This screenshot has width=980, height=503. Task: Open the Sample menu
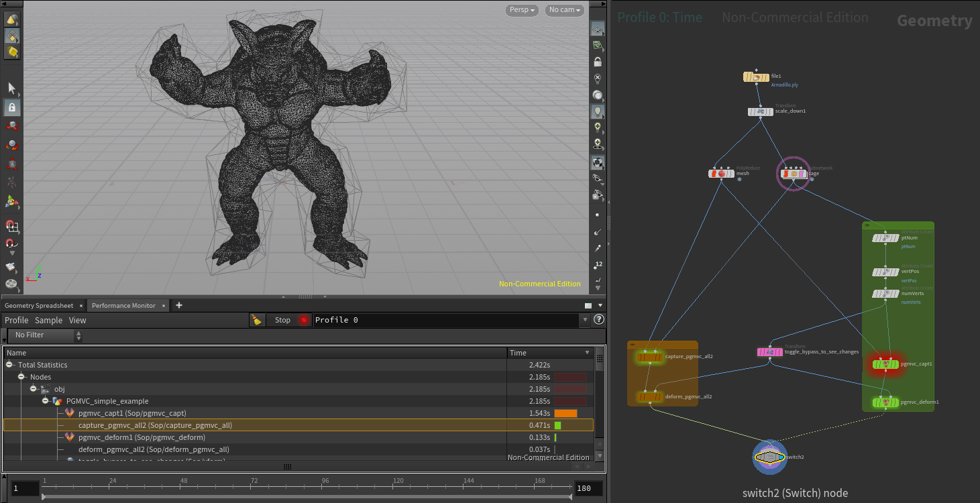pos(48,321)
